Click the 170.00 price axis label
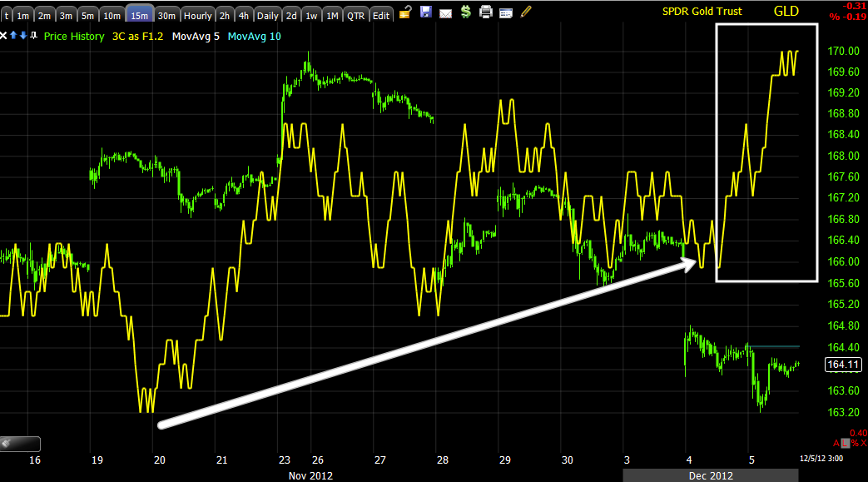Viewport: 868px width, 482px height. click(x=843, y=51)
